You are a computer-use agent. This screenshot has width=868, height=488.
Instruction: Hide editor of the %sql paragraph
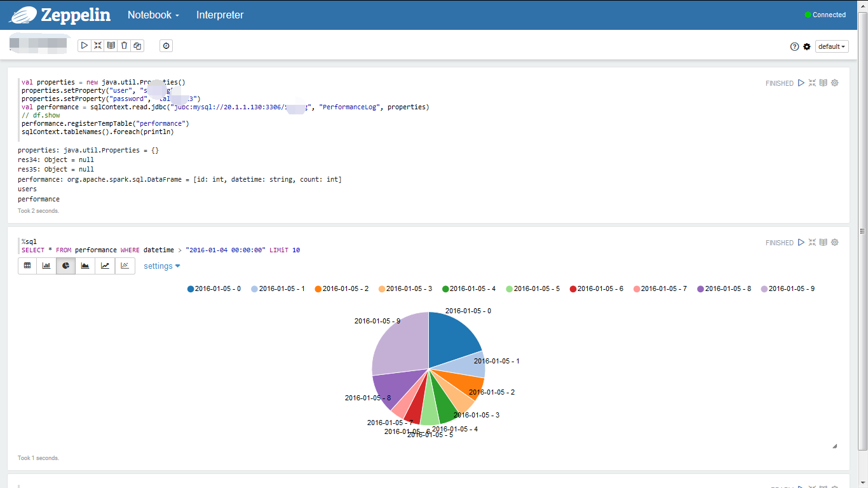tap(812, 242)
